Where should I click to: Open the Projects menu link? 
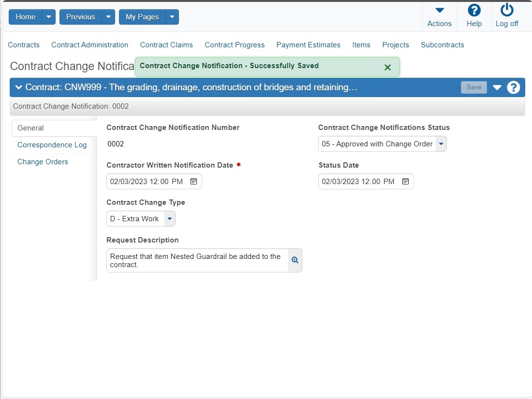point(395,45)
